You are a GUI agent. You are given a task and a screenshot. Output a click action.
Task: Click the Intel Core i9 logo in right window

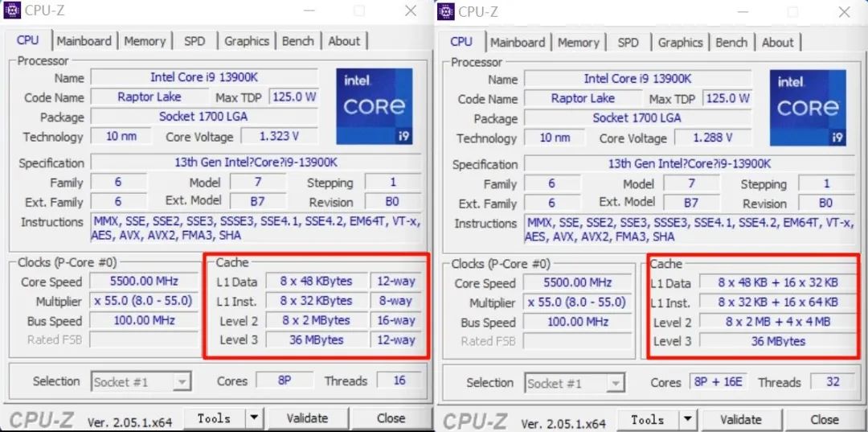pos(808,108)
